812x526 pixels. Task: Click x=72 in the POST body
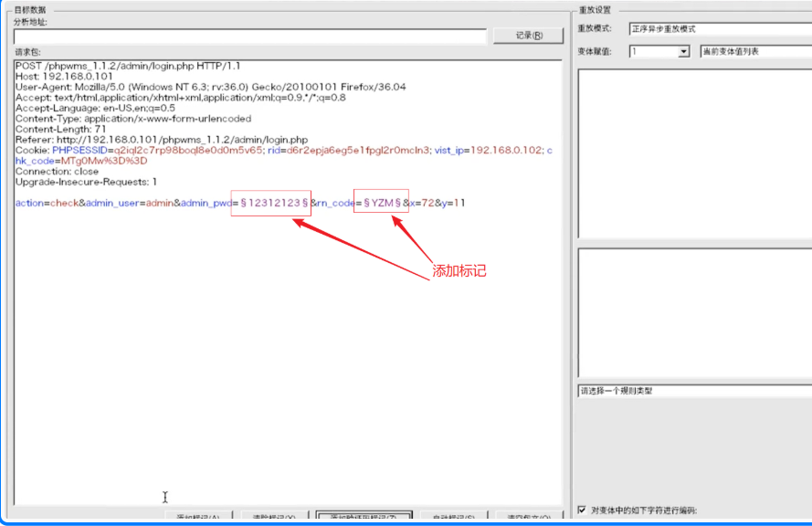(x=422, y=203)
